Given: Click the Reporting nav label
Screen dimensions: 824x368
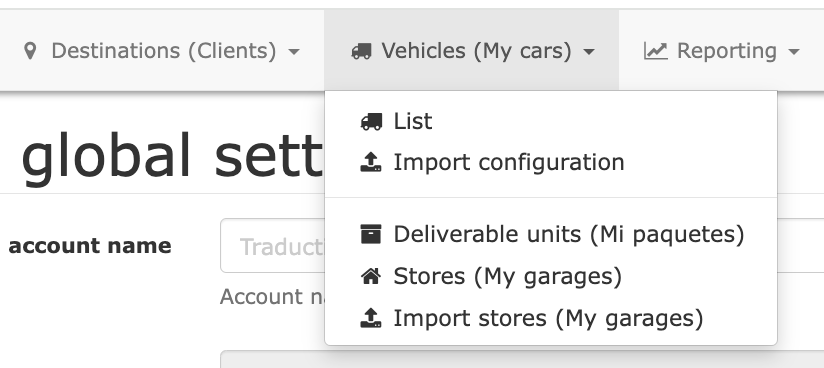Looking at the screenshot, I should (x=727, y=51).
